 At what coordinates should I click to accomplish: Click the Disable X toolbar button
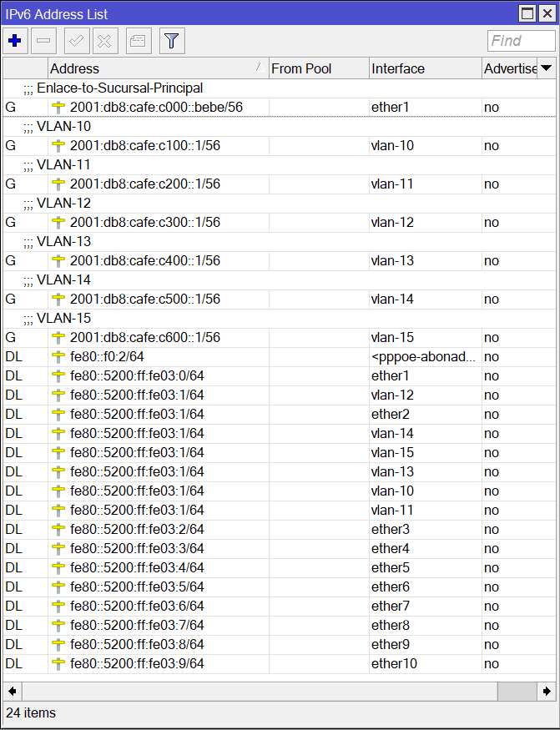[104, 40]
